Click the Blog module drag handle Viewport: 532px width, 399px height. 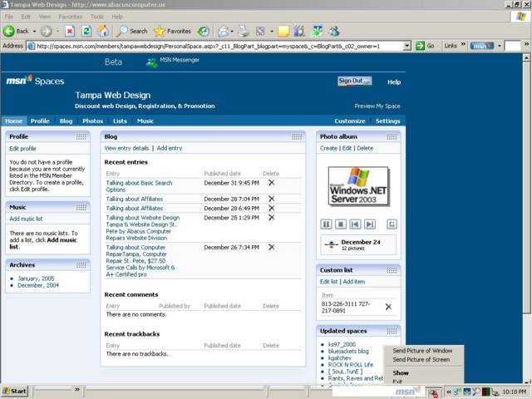tap(297, 136)
